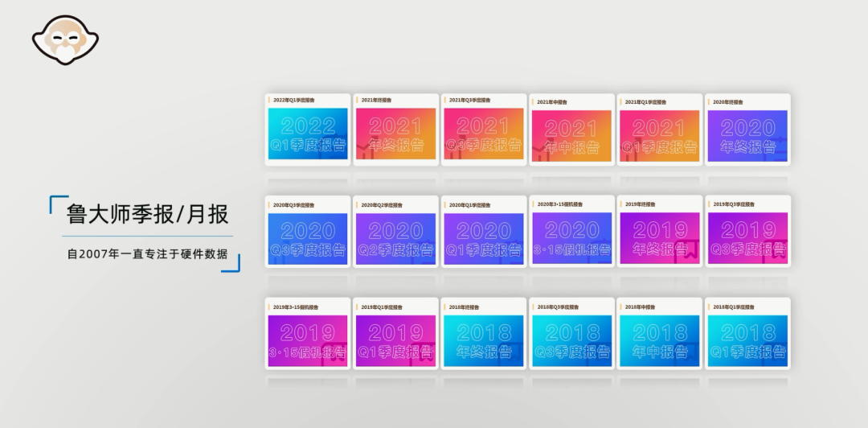Select the 2018年终报告 card
868x428 pixels.
coord(484,334)
